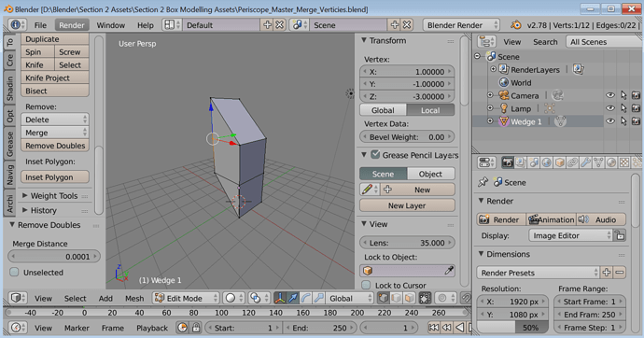Screen dimensions: 644x338
Task: Uncheck Grease Pencil Layers checkbox
Action: 375,154
